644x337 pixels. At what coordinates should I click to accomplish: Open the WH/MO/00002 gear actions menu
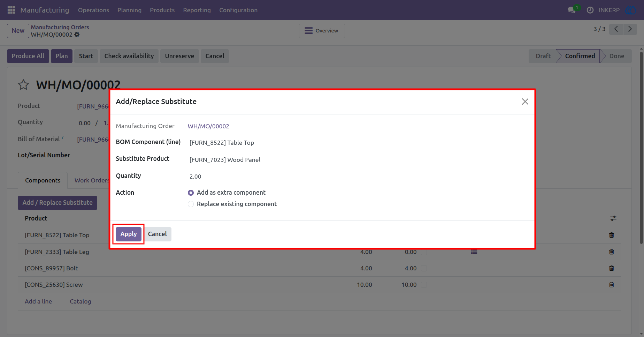[77, 35]
